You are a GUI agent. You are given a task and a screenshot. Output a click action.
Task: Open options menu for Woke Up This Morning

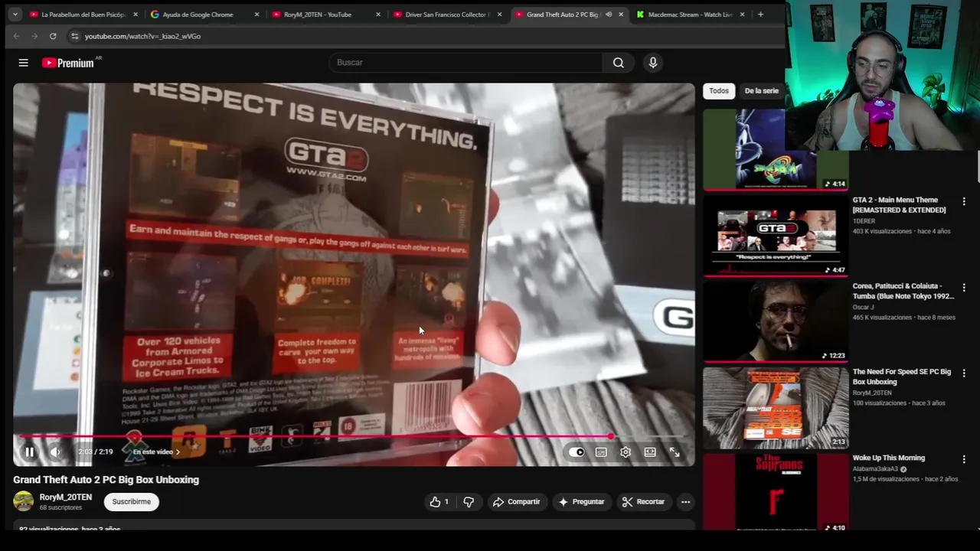[x=964, y=459]
